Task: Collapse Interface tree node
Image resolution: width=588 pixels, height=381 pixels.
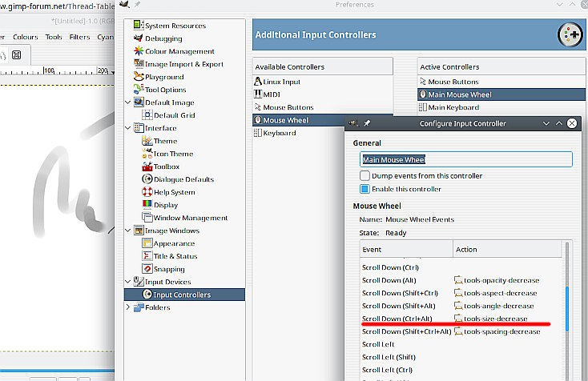Action: (128, 128)
